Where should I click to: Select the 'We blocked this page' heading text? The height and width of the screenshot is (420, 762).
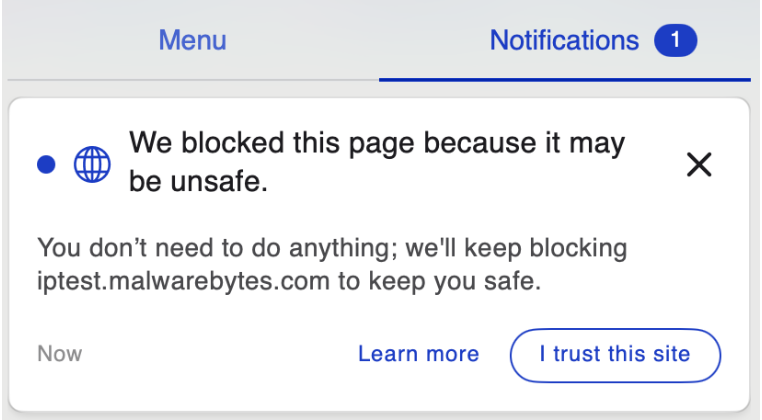coord(377,162)
